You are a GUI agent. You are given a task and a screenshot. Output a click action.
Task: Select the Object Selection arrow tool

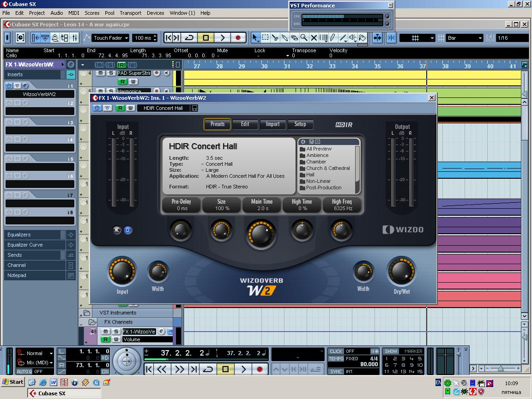click(x=255, y=38)
